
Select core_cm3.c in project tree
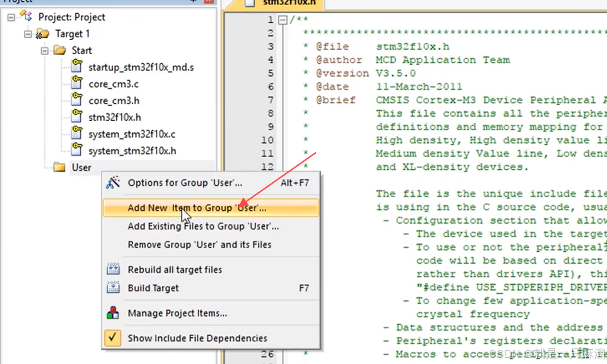(113, 84)
